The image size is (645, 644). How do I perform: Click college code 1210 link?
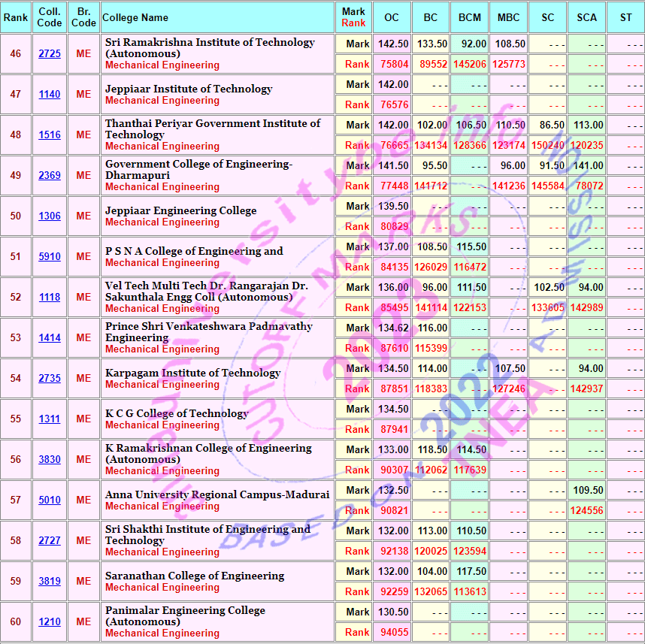click(50, 622)
